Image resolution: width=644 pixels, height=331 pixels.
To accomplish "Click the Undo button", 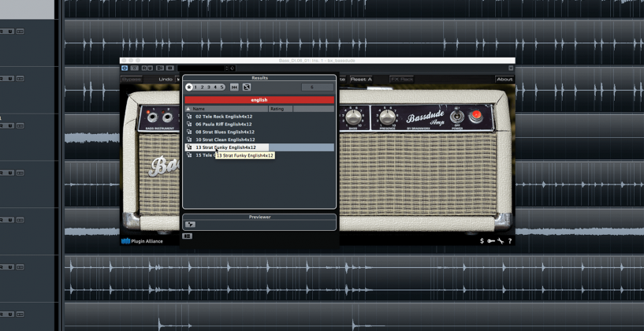I will 166,80.
